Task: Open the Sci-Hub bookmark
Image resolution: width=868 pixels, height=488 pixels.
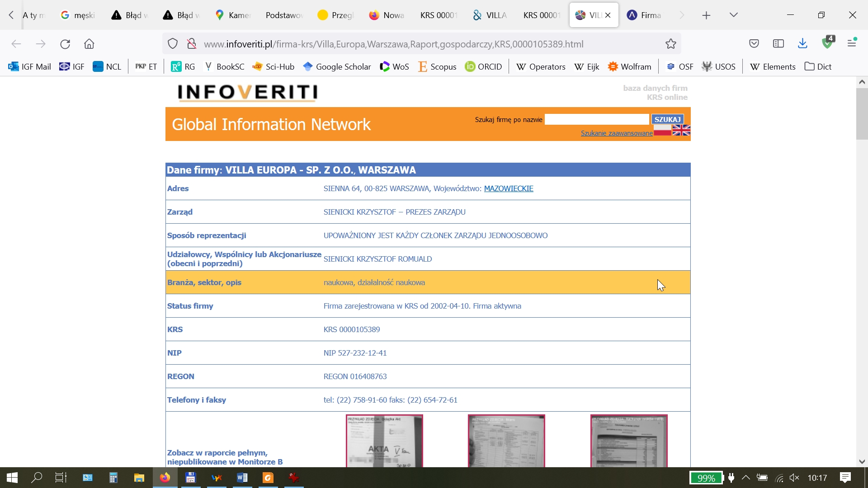Action: pyautogui.click(x=273, y=67)
